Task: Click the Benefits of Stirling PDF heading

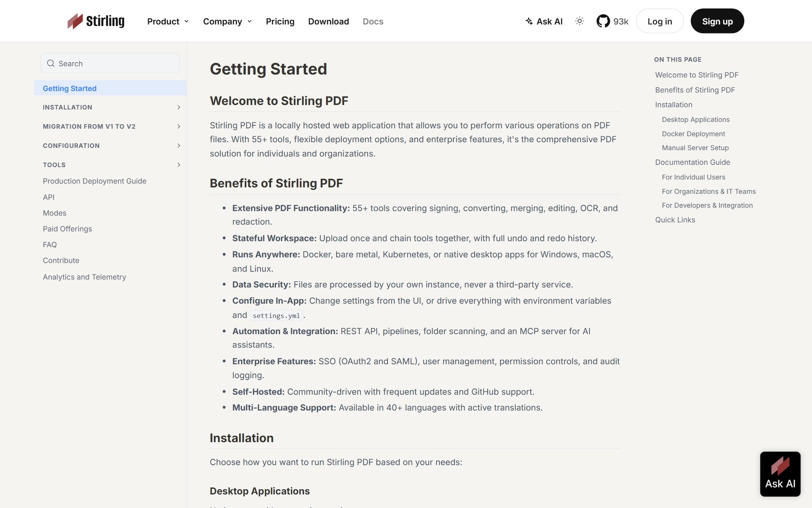Action: coord(277,183)
